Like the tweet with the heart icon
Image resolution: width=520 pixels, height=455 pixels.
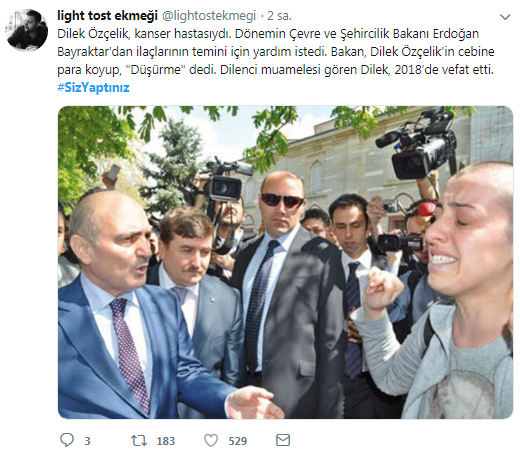click(211, 440)
